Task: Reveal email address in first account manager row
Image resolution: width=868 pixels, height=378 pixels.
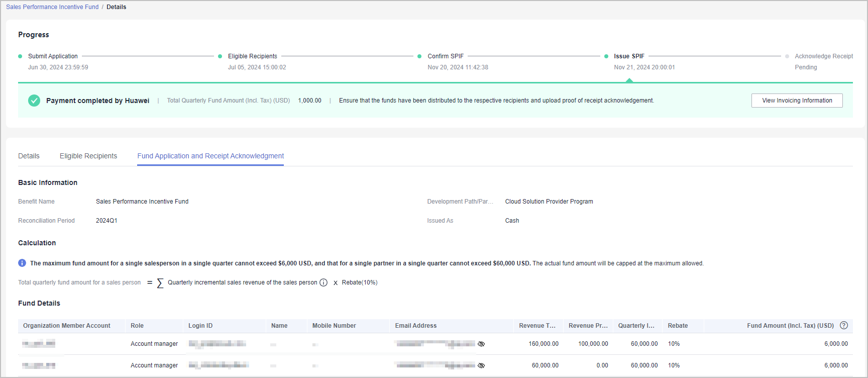Action: [x=481, y=344]
